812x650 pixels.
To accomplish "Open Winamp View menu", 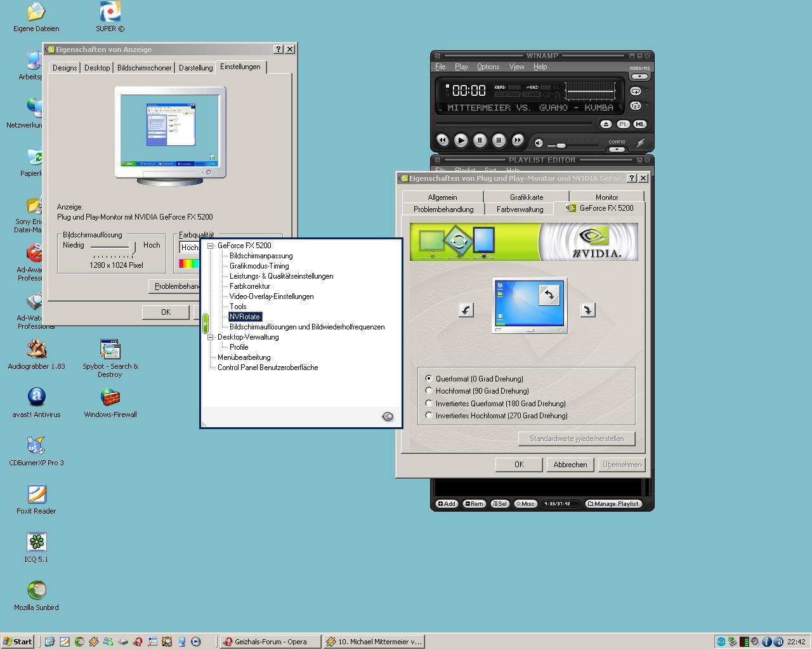I will [x=516, y=67].
